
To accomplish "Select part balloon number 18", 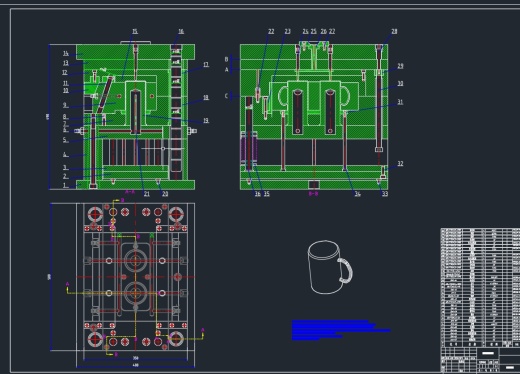I will pos(206,97).
